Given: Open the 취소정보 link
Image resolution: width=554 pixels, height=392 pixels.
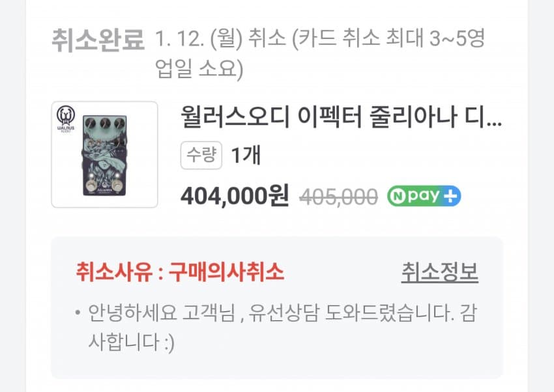Looking at the screenshot, I should click(x=439, y=272).
